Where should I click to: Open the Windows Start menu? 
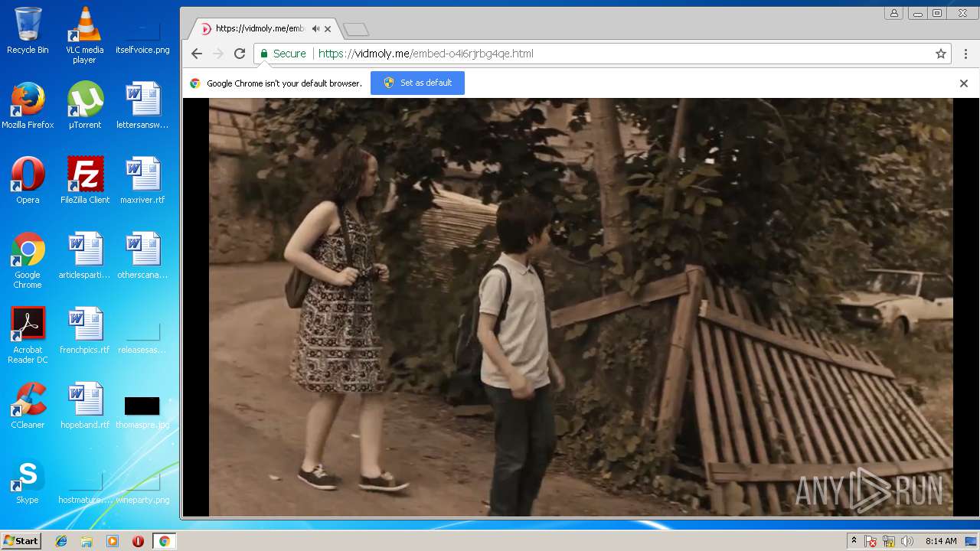click(x=21, y=541)
